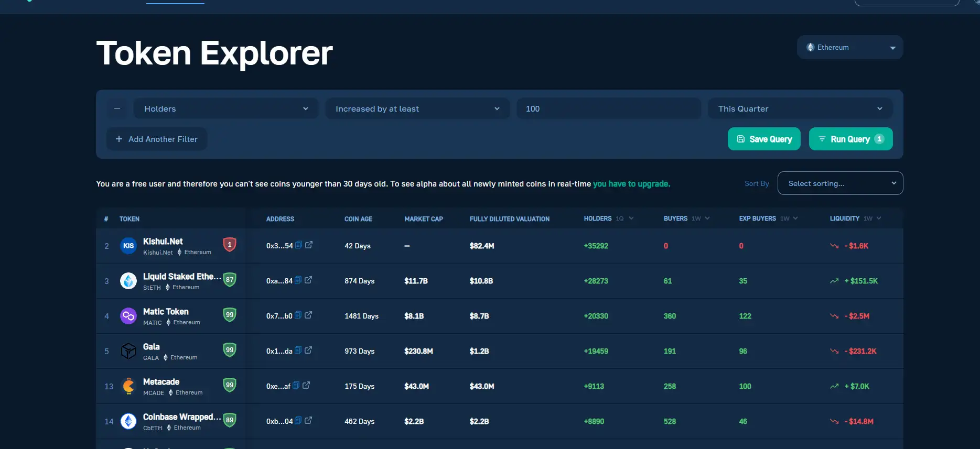Open the Holders filter type dropdown
The image size is (980, 449).
pyautogui.click(x=225, y=108)
